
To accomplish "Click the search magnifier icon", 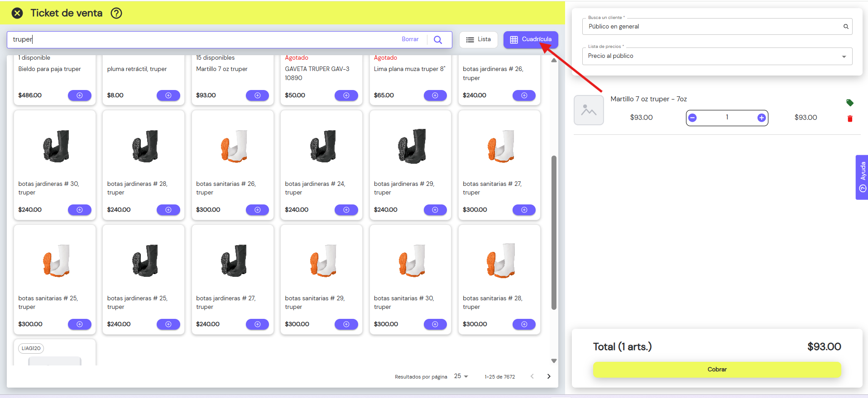I will pyautogui.click(x=438, y=40).
